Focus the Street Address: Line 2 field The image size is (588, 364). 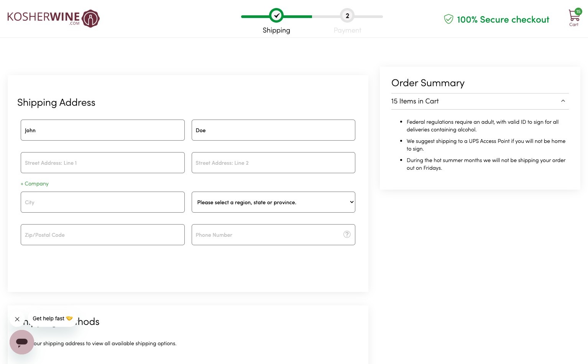(273, 163)
